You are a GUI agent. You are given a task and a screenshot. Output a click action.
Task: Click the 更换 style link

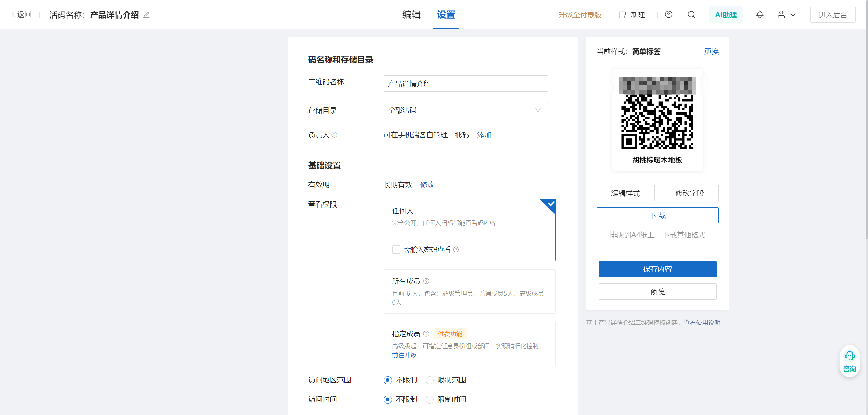[711, 51]
